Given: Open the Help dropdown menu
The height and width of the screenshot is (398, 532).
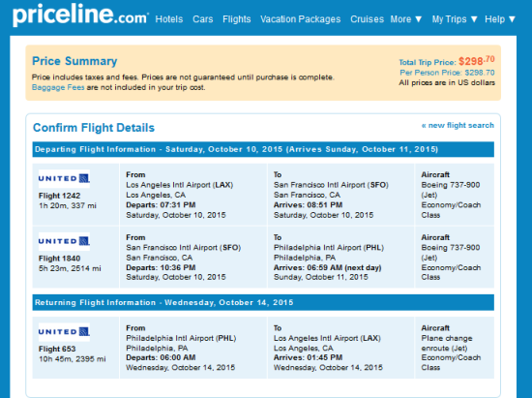Looking at the screenshot, I should 500,19.
